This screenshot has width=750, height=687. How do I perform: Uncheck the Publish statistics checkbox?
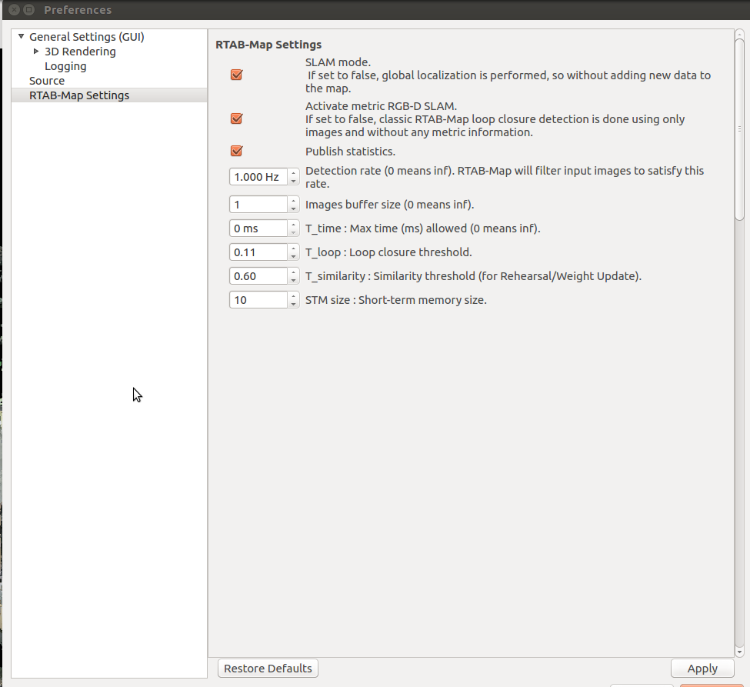[237, 151]
